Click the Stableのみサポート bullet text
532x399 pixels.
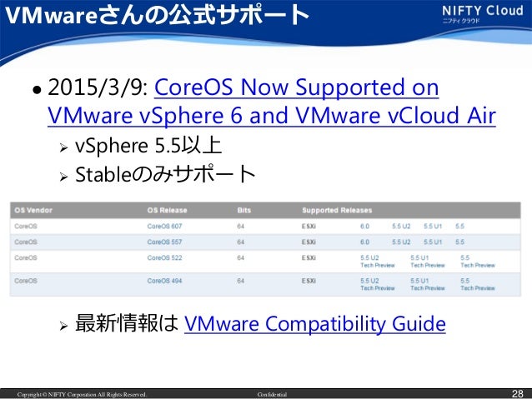[165, 174]
